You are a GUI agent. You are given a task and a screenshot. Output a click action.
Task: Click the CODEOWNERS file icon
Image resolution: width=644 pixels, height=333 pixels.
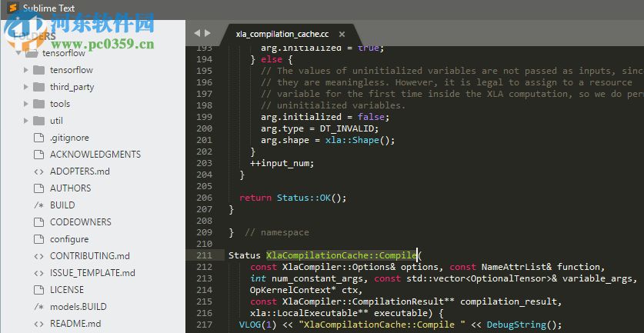click(38, 222)
